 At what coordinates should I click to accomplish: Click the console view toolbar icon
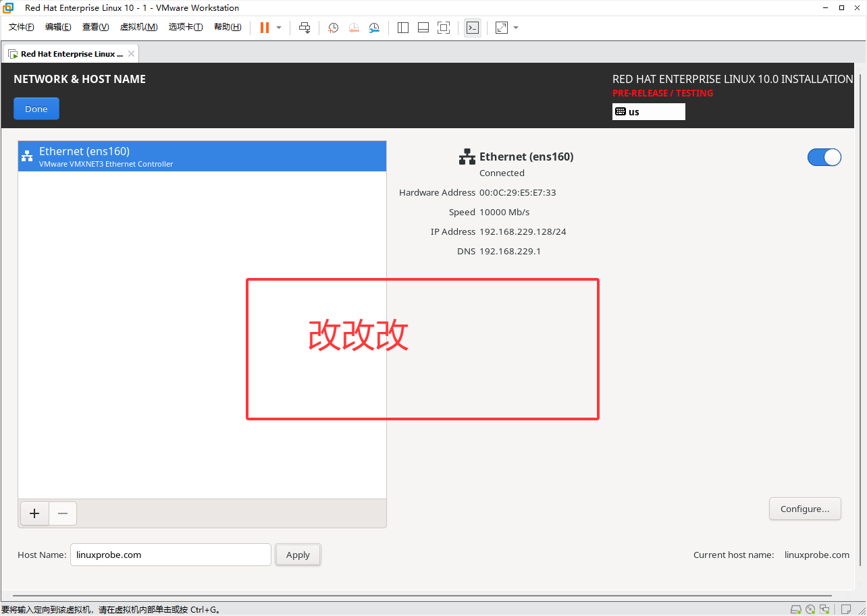point(473,28)
